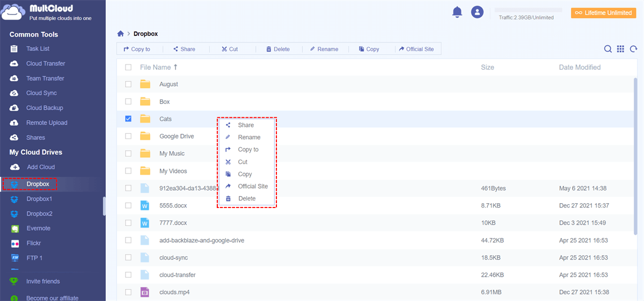
Task: Check the August folder checkbox
Action: tap(128, 84)
